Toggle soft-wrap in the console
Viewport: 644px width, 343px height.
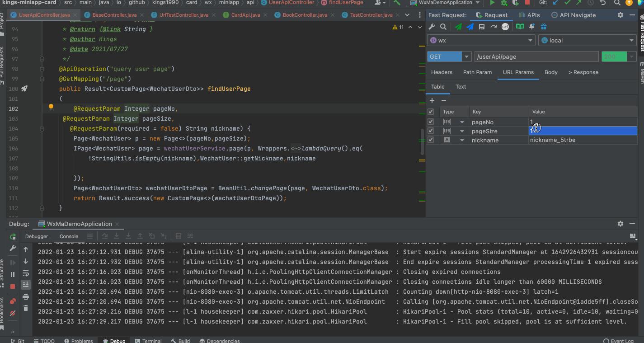26,273
